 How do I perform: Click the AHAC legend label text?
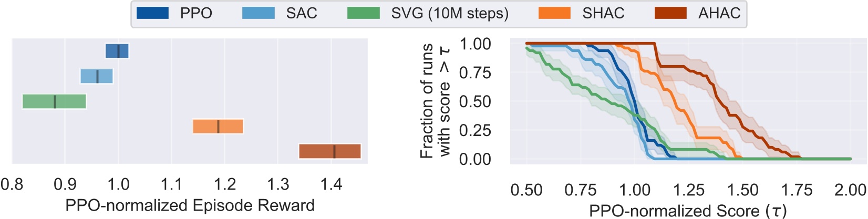tap(719, 13)
